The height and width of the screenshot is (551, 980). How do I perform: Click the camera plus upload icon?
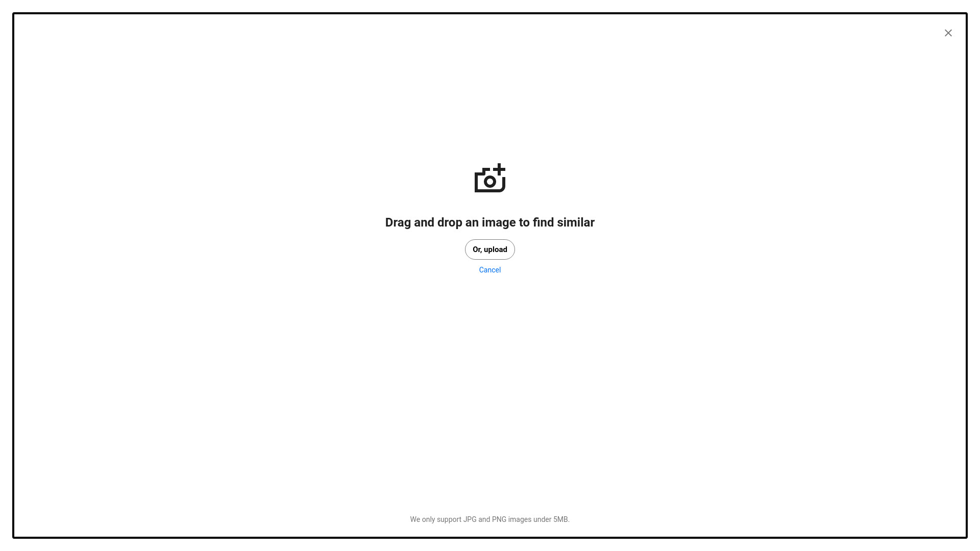[490, 178]
